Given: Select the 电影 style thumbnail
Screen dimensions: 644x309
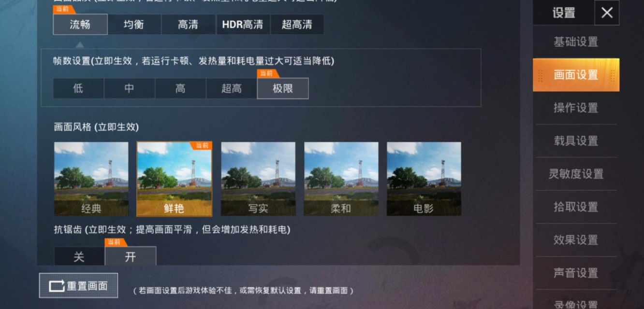Looking at the screenshot, I should point(424,179).
